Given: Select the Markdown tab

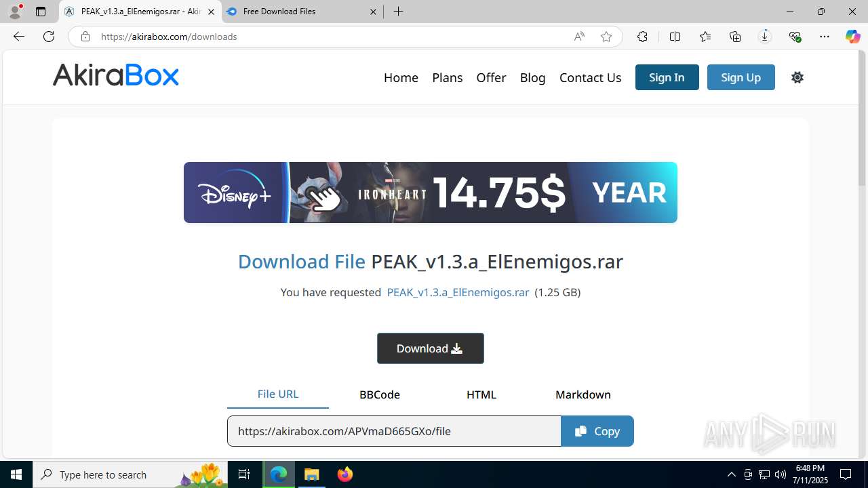Looking at the screenshot, I should 583,394.
